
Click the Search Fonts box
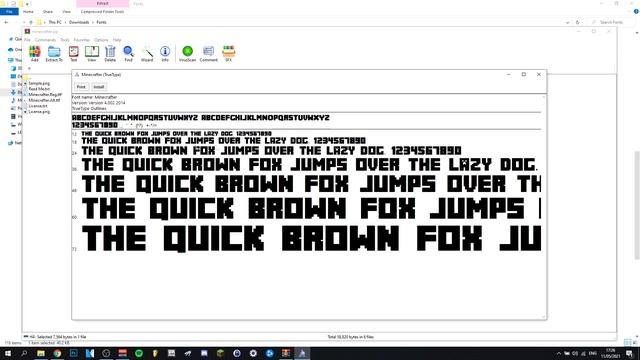611,22
